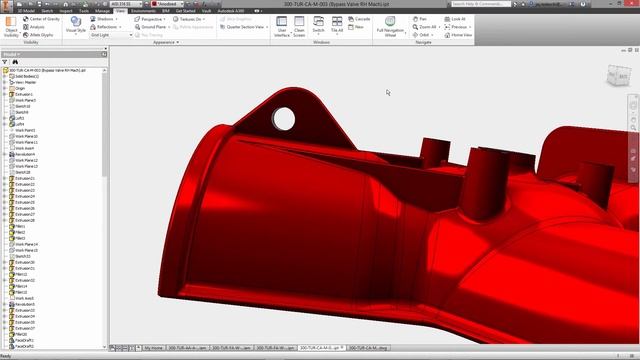This screenshot has width=640, height=360.
Task: Switch to the Sketch ribbon tab
Action: pyautogui.click(x=47, y=11)
